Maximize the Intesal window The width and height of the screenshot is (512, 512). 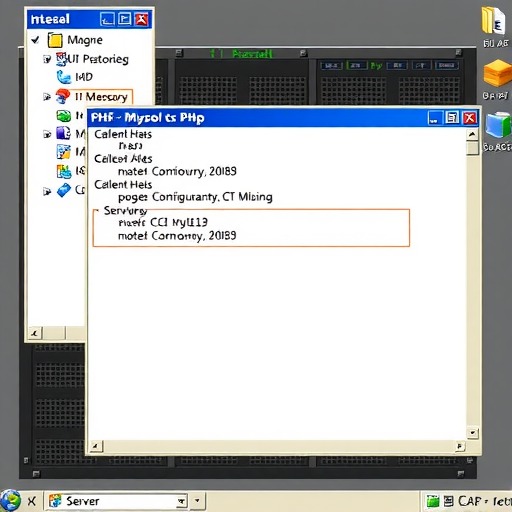[x=125, y=19]
